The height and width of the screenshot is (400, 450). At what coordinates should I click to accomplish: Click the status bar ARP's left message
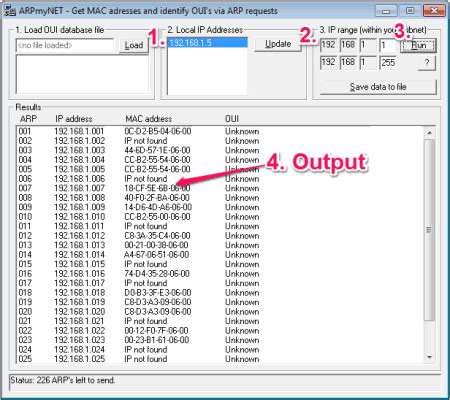63,380
